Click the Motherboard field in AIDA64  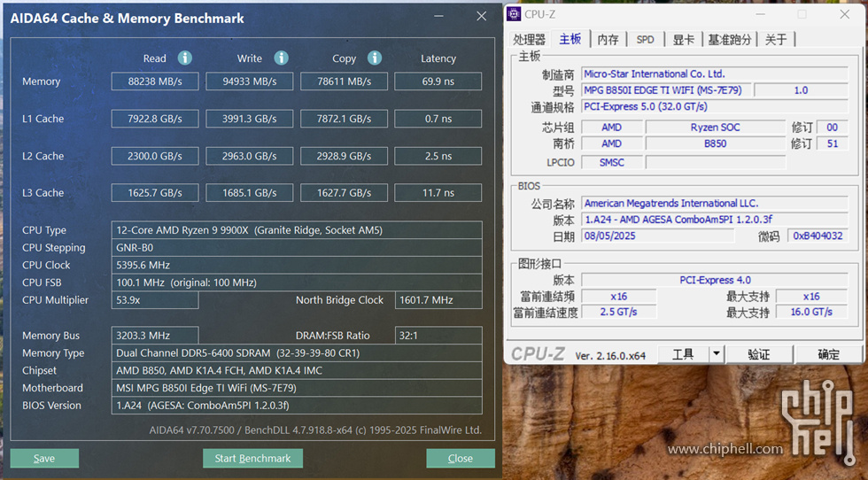click(x=297, y=388)
